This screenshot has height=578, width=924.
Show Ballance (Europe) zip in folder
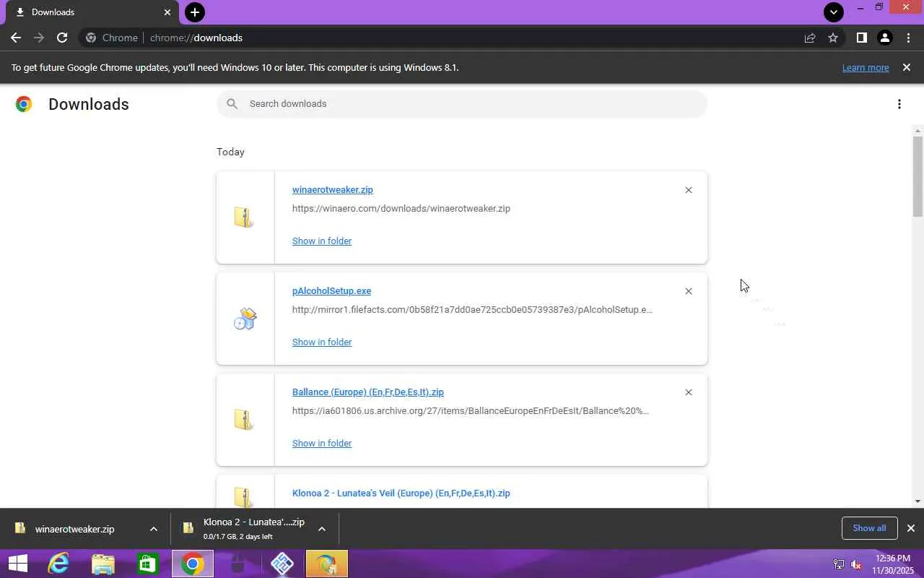(x=321, y=444)
